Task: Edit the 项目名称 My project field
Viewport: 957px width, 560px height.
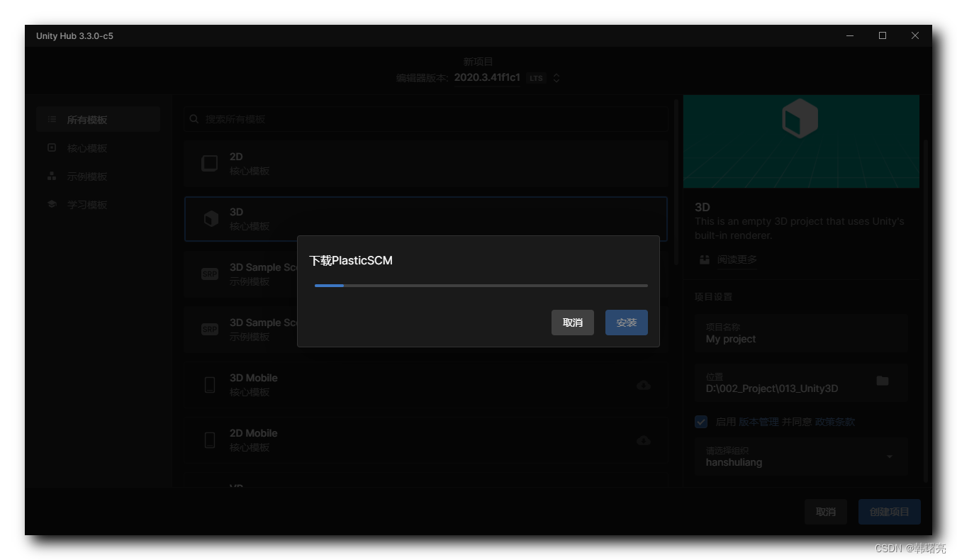Action: pyautogui.click(x=801, y=334)
